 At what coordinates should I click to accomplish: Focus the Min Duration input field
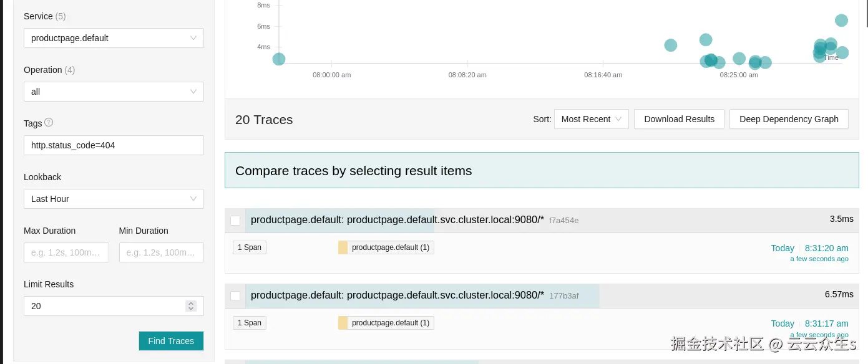(x=161, y=252)
